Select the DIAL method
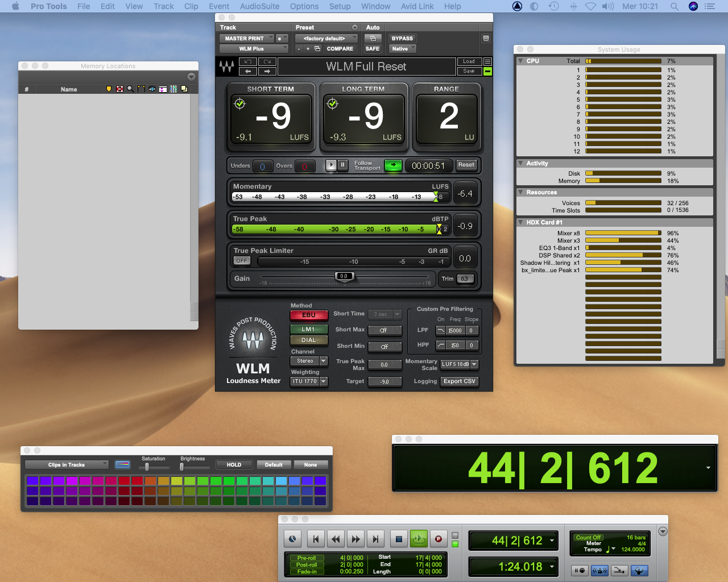 [309, 340]
